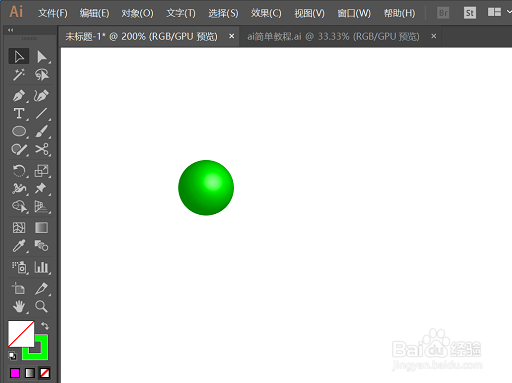Image resolution: width=512 pixels, height=383 pixels.
Task: Select the Artboard tool
Action: [19, 288]
